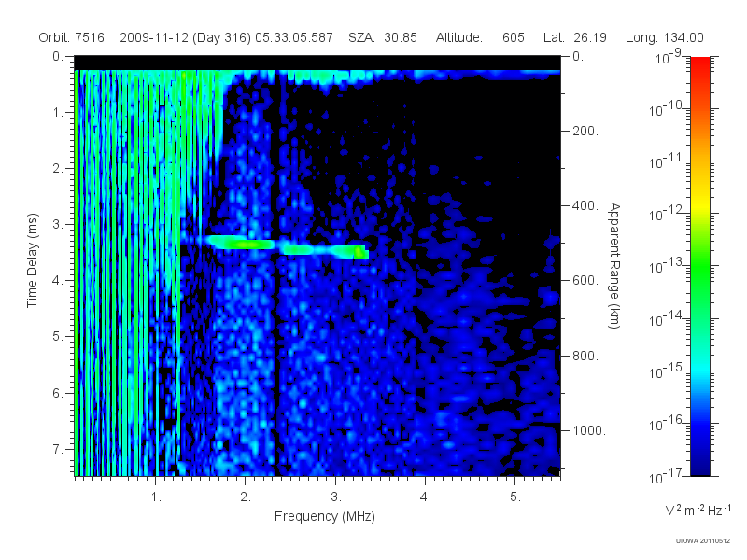Image resolution: width=747 pixels, height=560 pixels.
Task: Click the green echo trace end near 3.3 MHz
Action: pos(361,253)
